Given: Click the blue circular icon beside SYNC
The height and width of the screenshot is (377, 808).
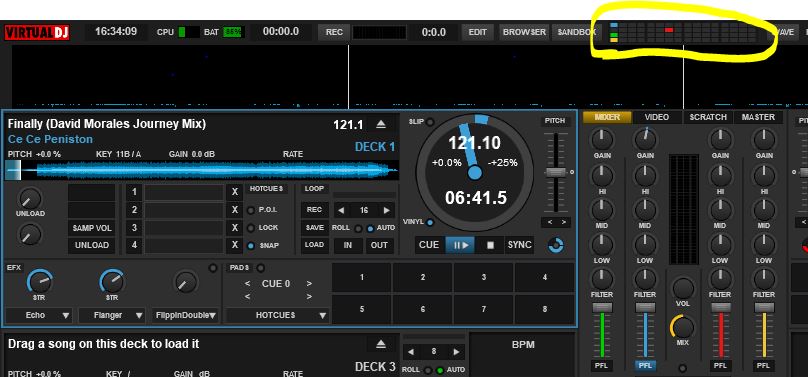Looking at the screenshot, I should coord(556,246).
